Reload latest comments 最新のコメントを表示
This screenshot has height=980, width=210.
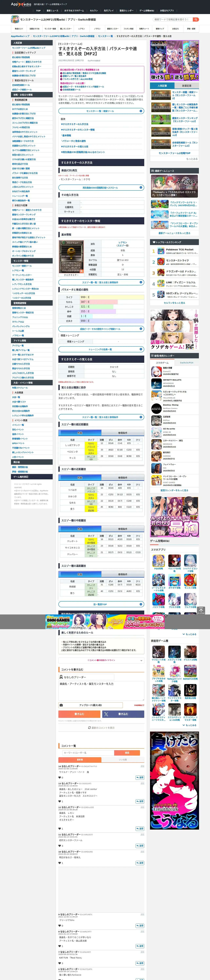(x=101, y=728)
